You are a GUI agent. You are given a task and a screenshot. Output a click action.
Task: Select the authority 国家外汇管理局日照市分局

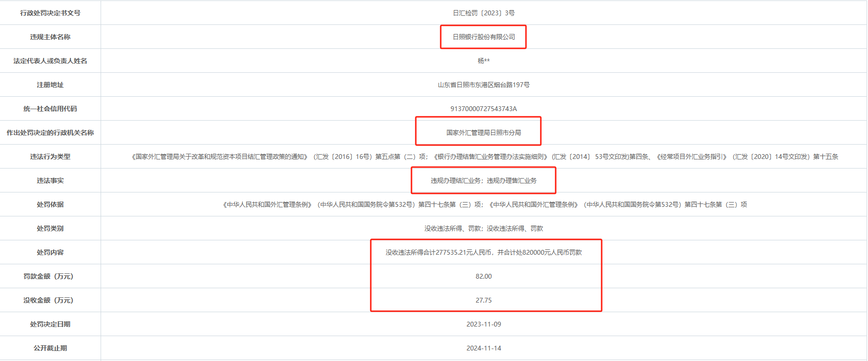tap(483, 133)
